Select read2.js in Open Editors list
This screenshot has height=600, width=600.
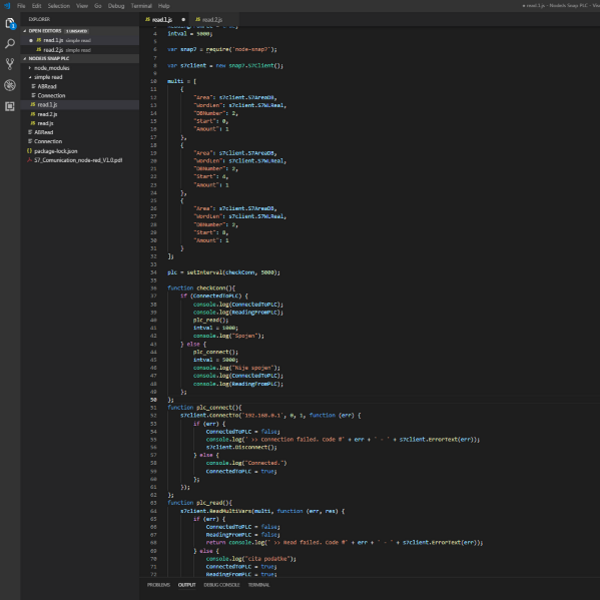tap(51, 49)
